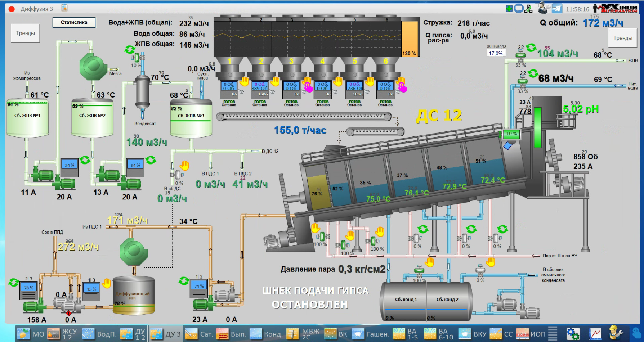Toggle auto mode arrows beside 104 м3/ч valve
This screenshot has height=342, width=644.
tap(531, 48)
